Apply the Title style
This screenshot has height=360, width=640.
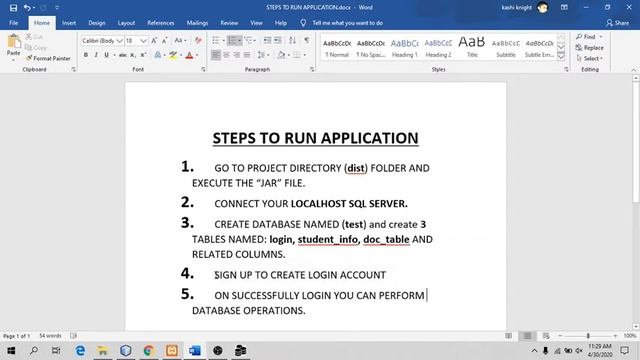coord(472,48)
